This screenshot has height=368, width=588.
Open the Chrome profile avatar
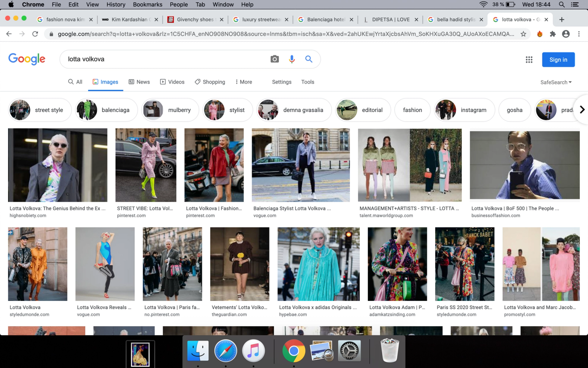[566, 34]
